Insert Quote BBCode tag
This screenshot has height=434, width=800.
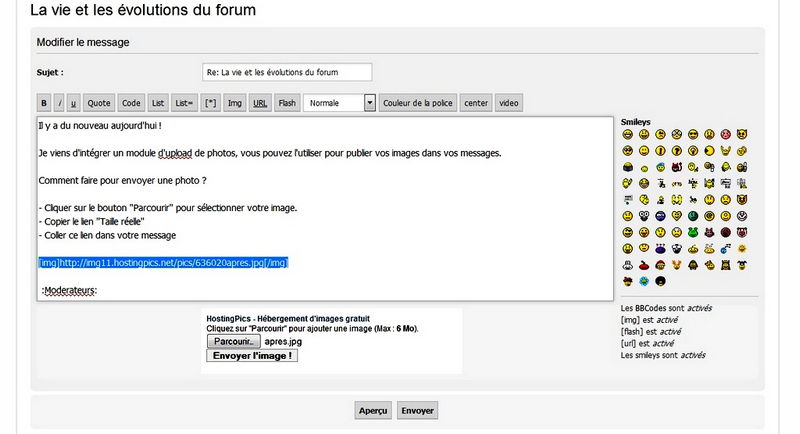98,103
